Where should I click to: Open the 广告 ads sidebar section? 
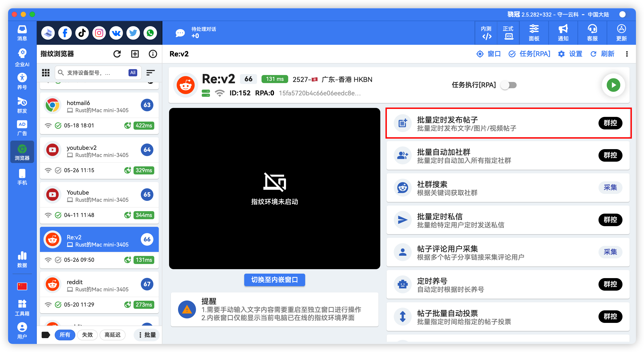22,128
